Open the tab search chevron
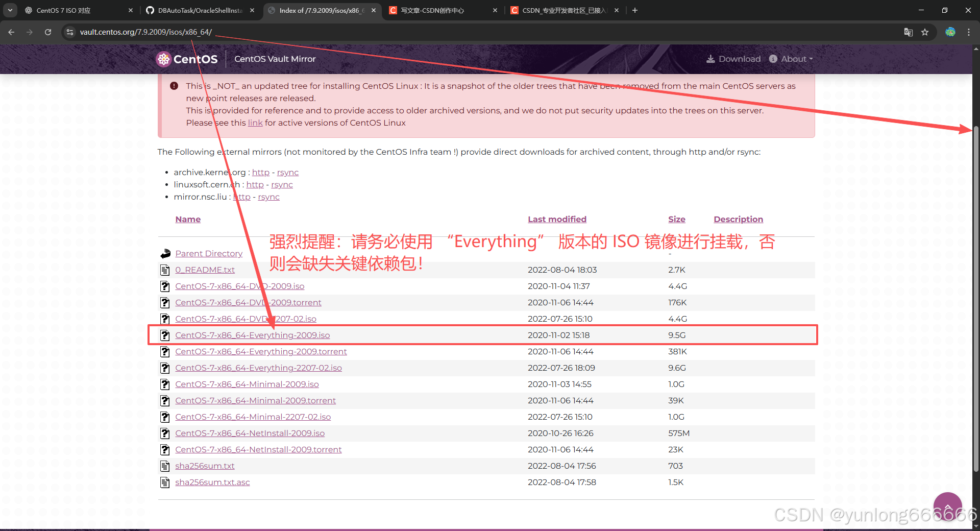 (x=10, y=10)
